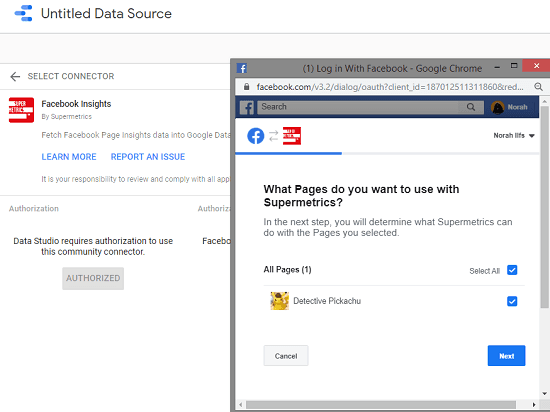
Task: Click the vertical scrollbar down arrow in popup
Action: 544,393
